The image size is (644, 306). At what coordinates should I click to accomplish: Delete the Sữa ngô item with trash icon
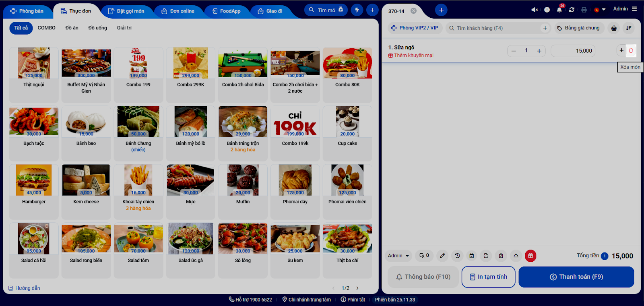(631, 51)
